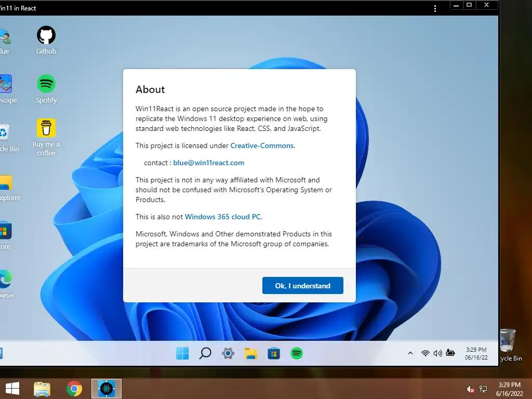Open Spotify in the Win11 taskbar
Viewport: 532px width, 399px height.
point(297,353)
